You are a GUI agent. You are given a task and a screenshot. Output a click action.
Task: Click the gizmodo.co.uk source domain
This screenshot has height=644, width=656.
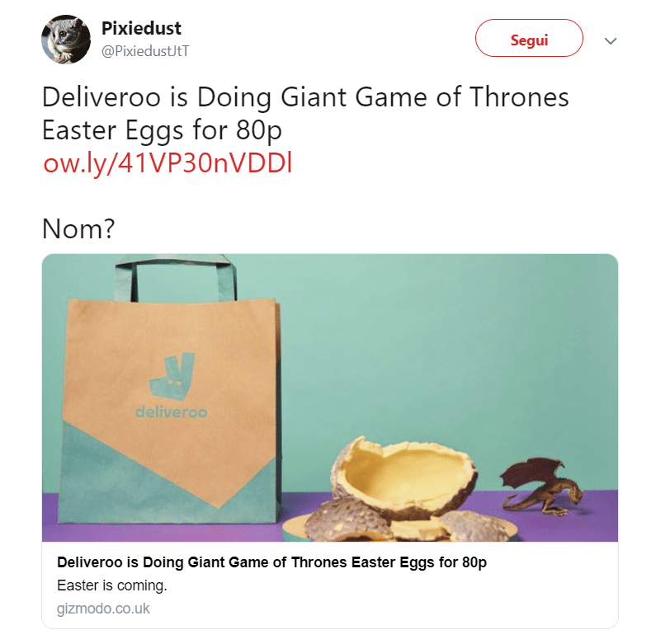(x=103, y=609)
